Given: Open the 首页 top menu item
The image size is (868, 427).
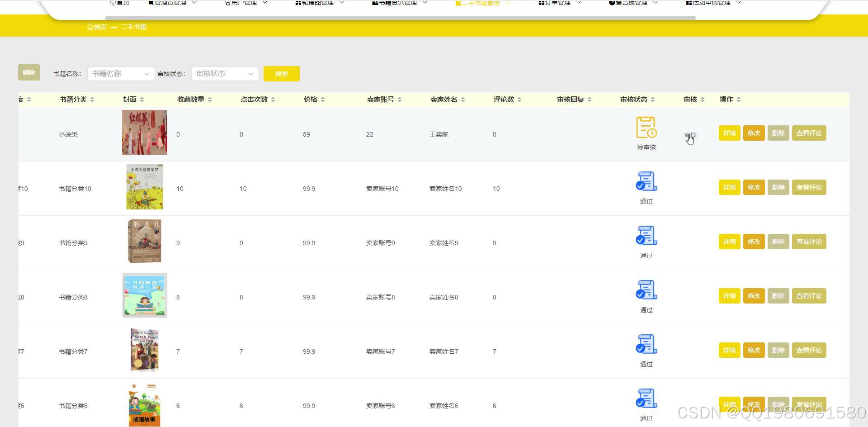Looking at the screenshot, I should pos(120,3).
